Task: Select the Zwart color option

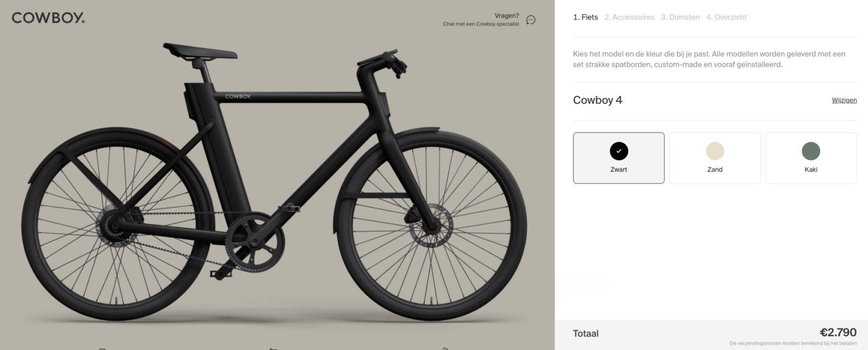Action: [x=618, y=157]
